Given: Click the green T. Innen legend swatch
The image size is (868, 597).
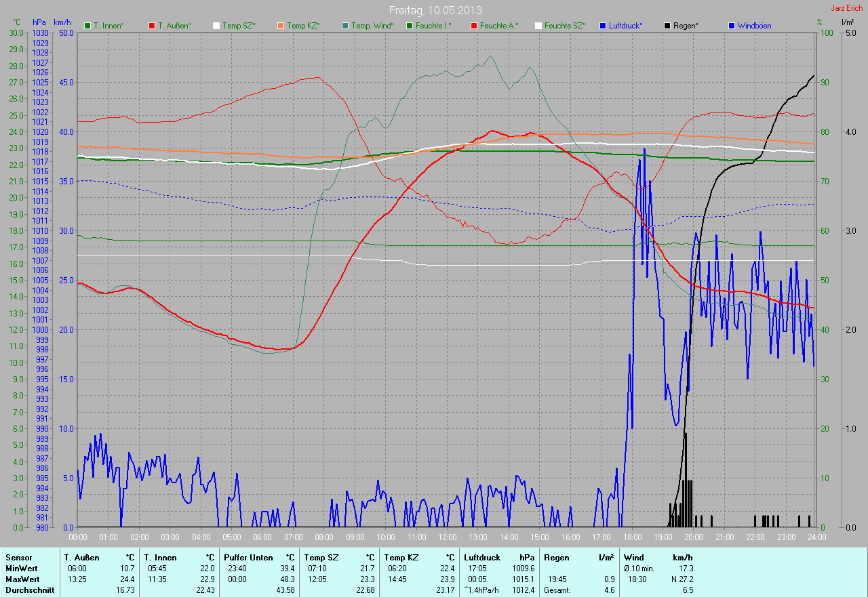Looking at the screenshot, I should click(87, 26).
